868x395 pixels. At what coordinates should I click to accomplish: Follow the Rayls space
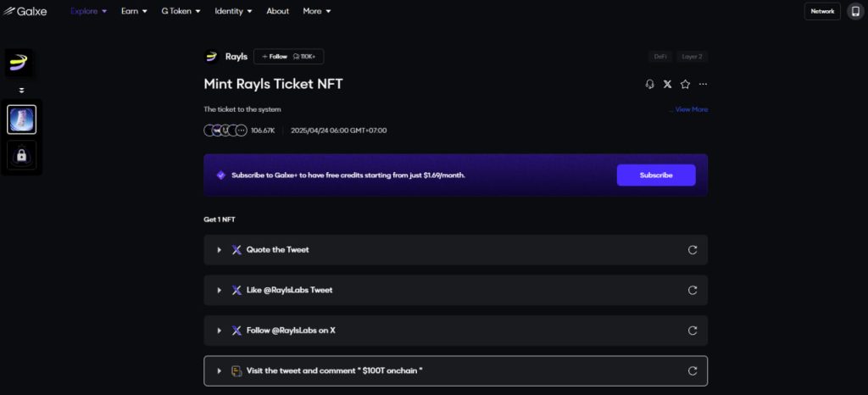pos(275,57)
